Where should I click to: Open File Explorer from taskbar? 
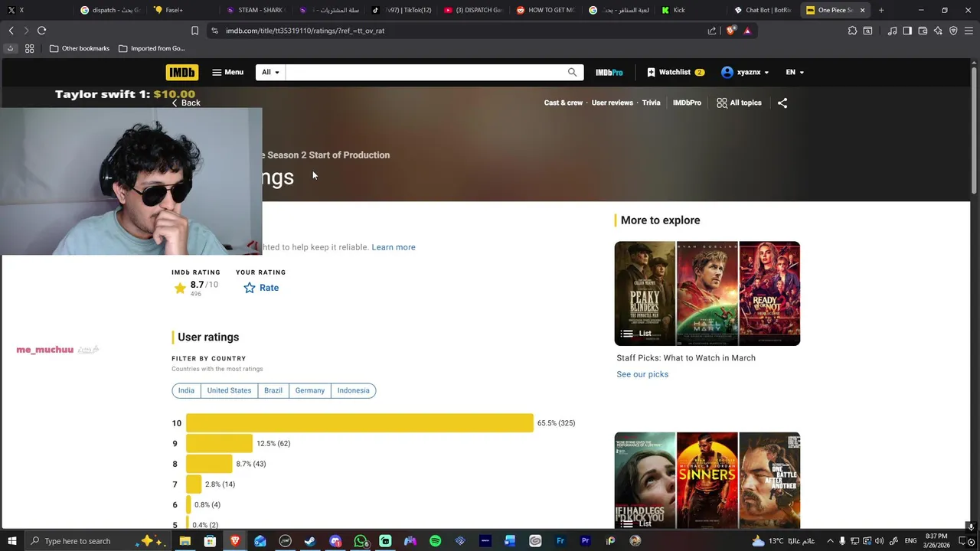pyautogui.click(x=185, y=541)
